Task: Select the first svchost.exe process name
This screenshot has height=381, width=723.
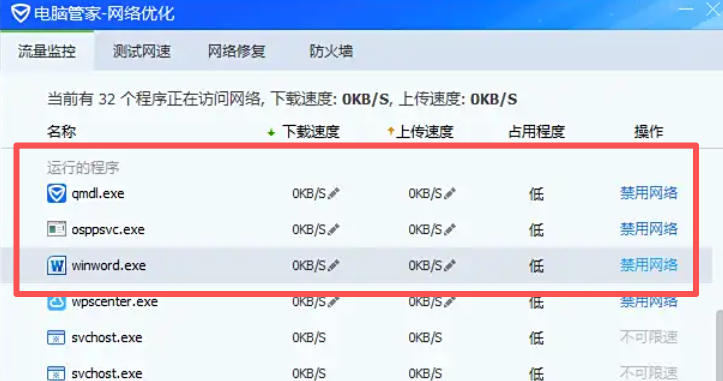Action: pos(107,338)
